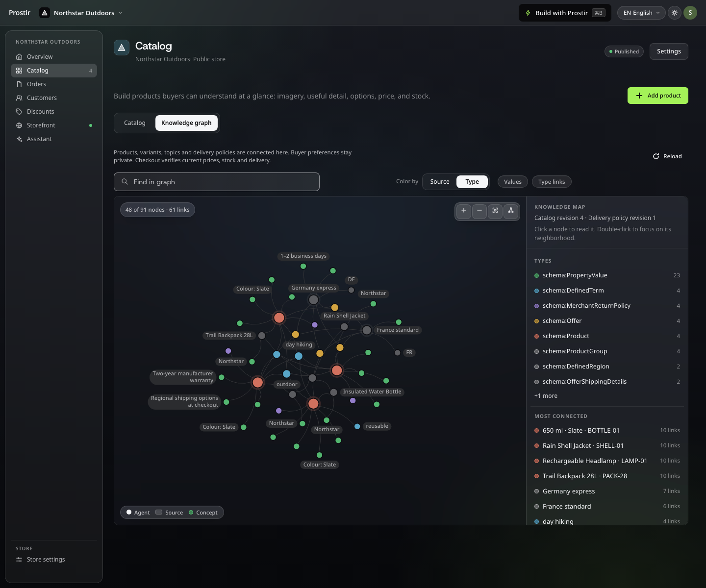Click the Insulated Water Bottle graph node
The image size is (706, 588).
333,392
